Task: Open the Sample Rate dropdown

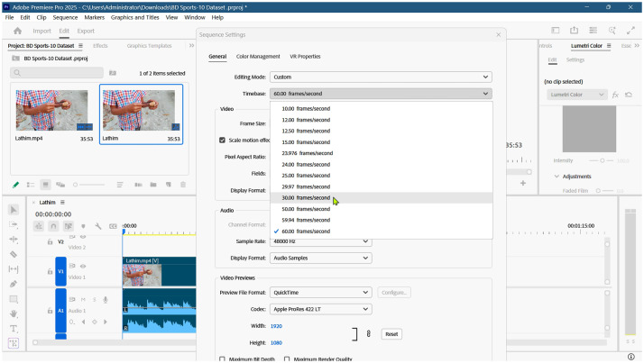Action: click(x=321, y=241)
